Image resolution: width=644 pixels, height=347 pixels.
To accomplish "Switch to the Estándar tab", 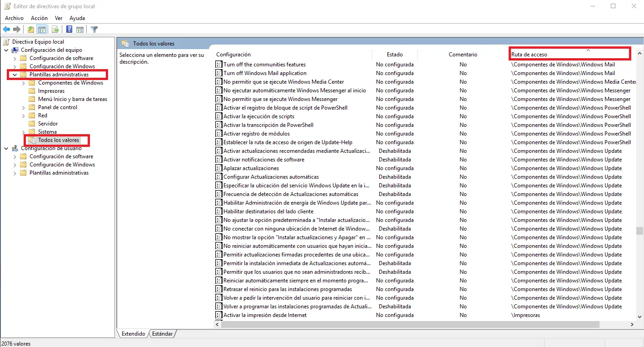I will point(162,334).
